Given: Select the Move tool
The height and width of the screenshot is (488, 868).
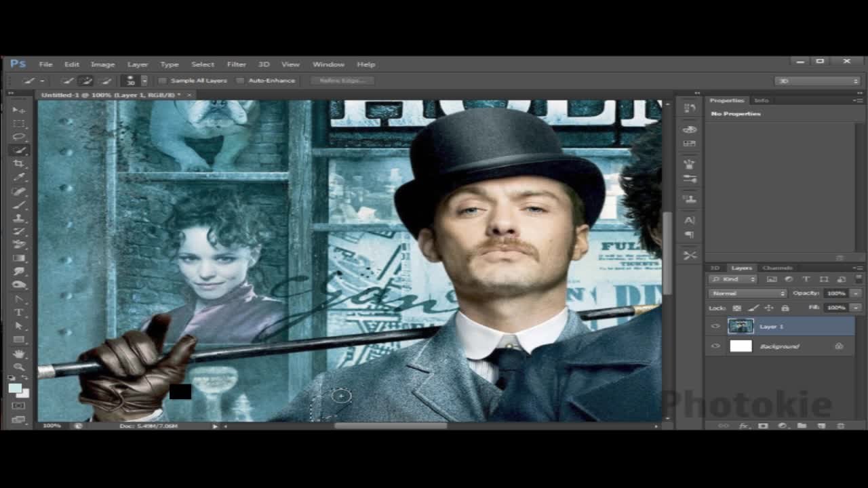Looking at the screenshot, I should [x=18, y=110].
